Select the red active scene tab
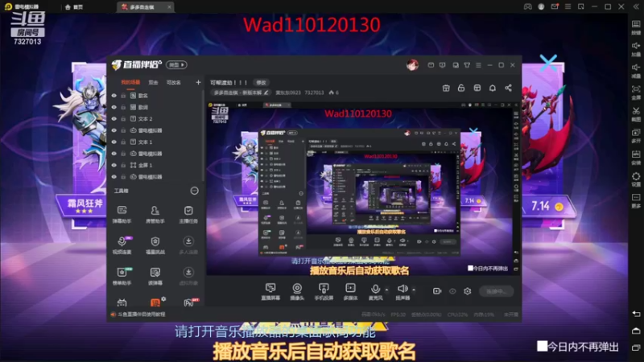 [x=130, y=83]
